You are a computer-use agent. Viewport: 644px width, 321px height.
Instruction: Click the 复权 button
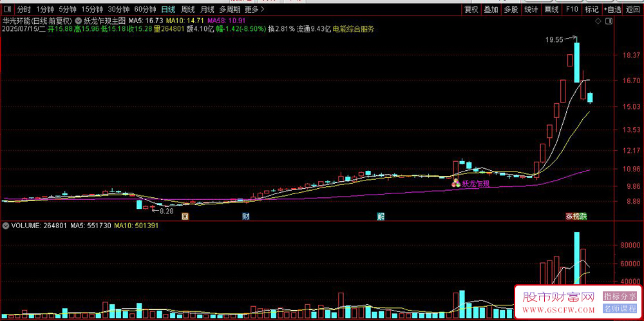[x=471, y=9]
